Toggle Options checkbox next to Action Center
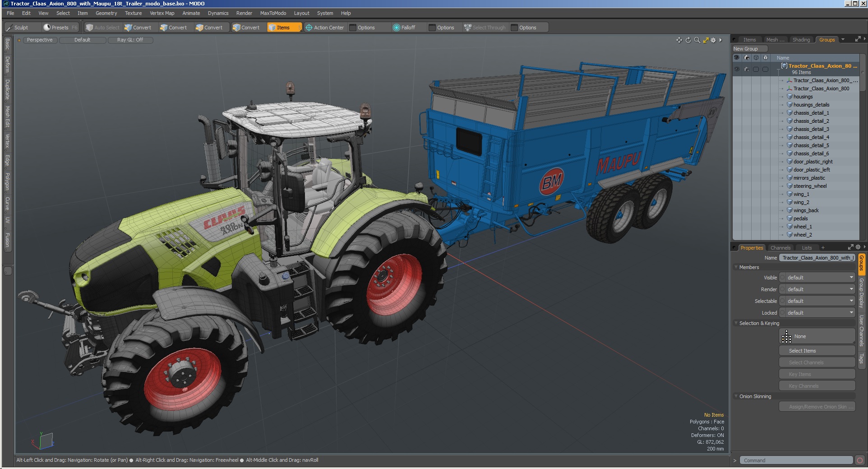This screenshot has height=469, width=868. (353, 28)
